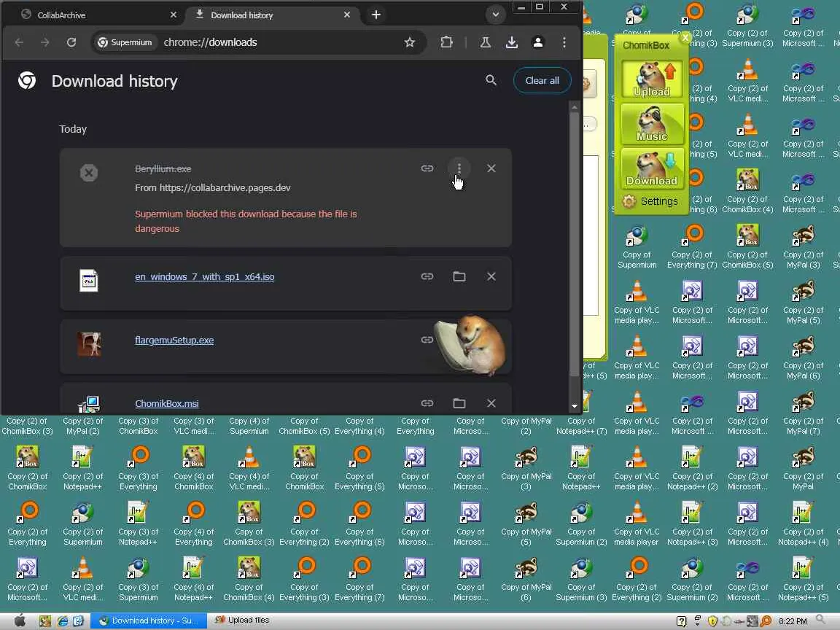This screenshot has height=630, width=840.
Task: Select 'Copy (3) of Notepad++' desktop icon
Action: [139, 522]
